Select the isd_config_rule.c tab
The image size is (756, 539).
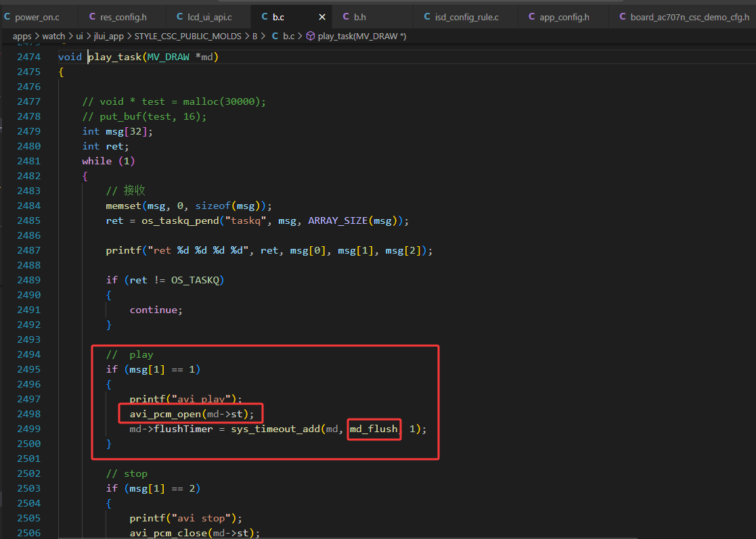click(466, 18)
